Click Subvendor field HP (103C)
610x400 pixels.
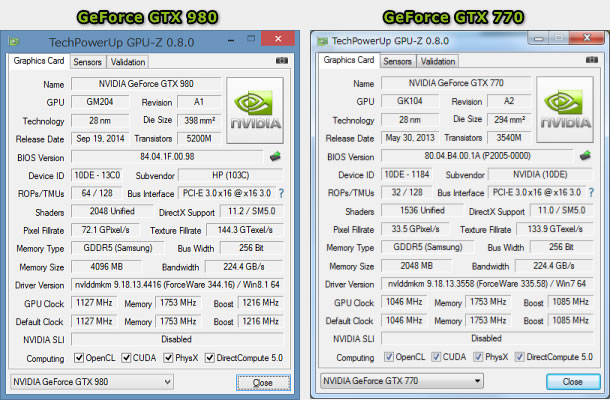[x=231, y=175]
